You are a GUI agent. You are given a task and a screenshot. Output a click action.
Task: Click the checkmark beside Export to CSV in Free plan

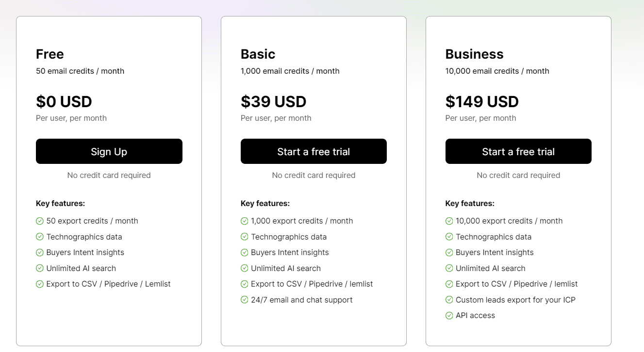pos(39,284)
